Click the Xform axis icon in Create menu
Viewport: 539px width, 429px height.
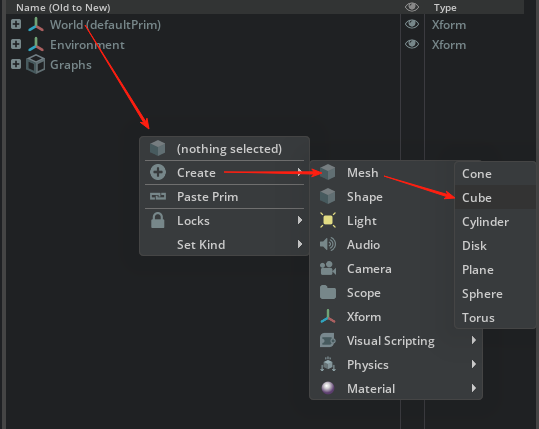pos(328,316)
